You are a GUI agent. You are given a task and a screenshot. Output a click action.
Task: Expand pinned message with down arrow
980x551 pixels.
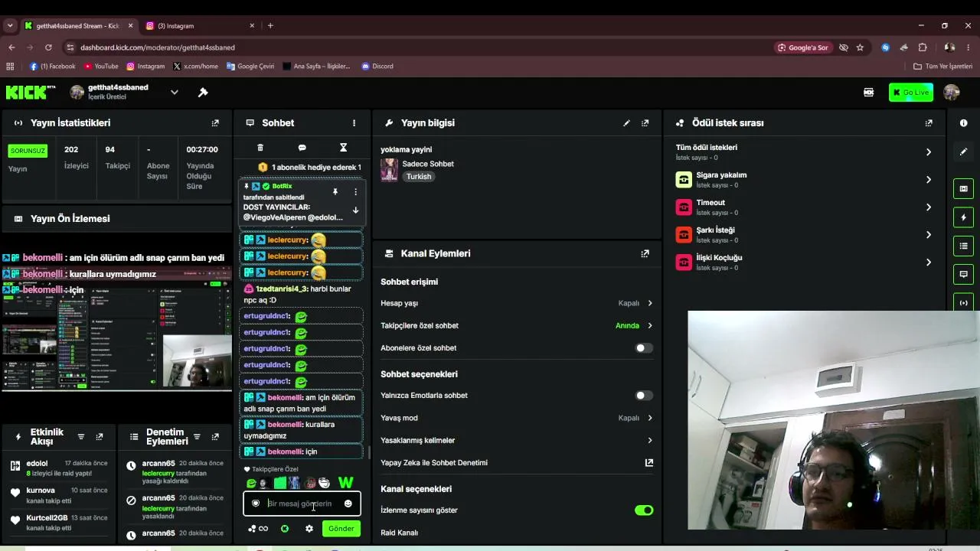click(x=355, y=210)
